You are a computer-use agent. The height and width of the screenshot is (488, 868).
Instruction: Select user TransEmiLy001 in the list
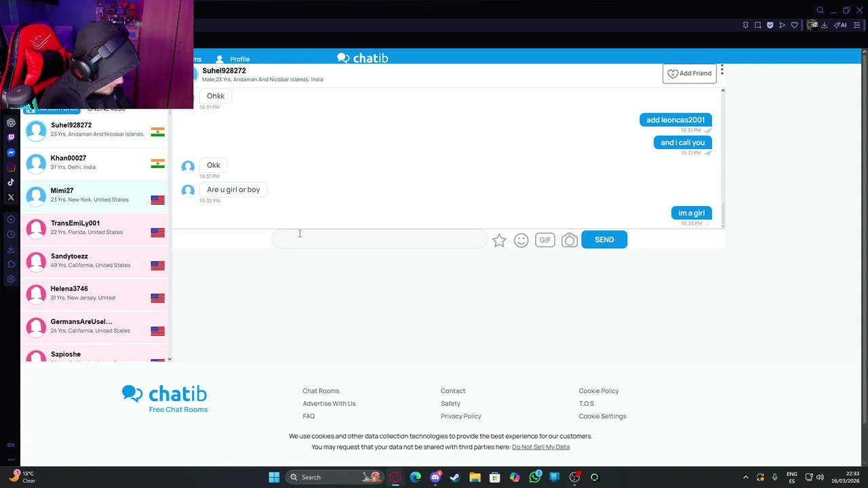pyautogui.click(x=95, y=228)
